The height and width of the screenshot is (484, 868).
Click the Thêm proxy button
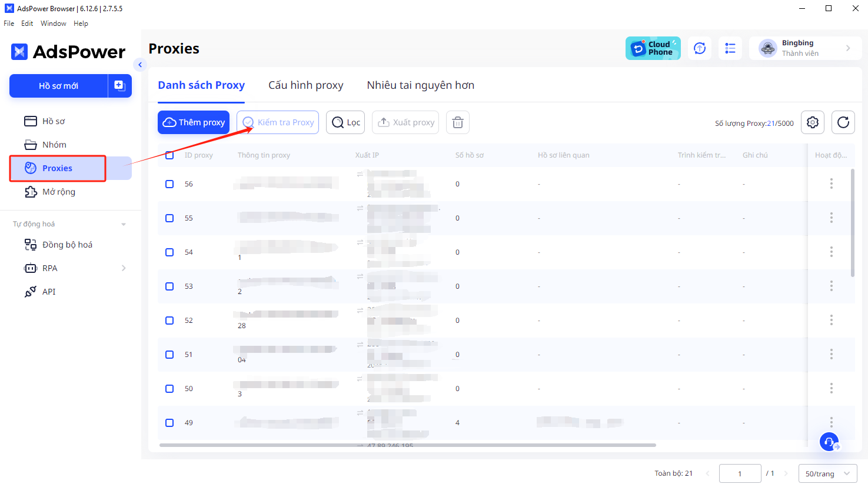point(194,122)
